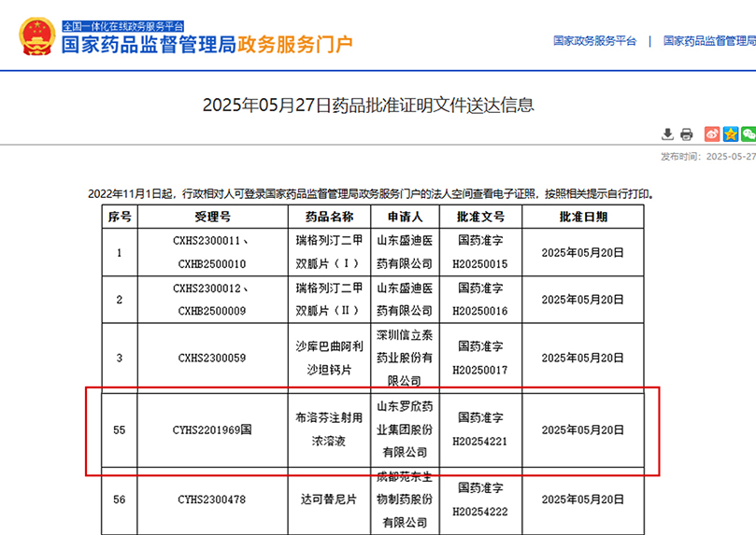Image resolution: width=756 pixels, height=535 pixels.
Task: Click applicant 山东罗欣药业集团股份有限公司
Action: coord(405,429)
